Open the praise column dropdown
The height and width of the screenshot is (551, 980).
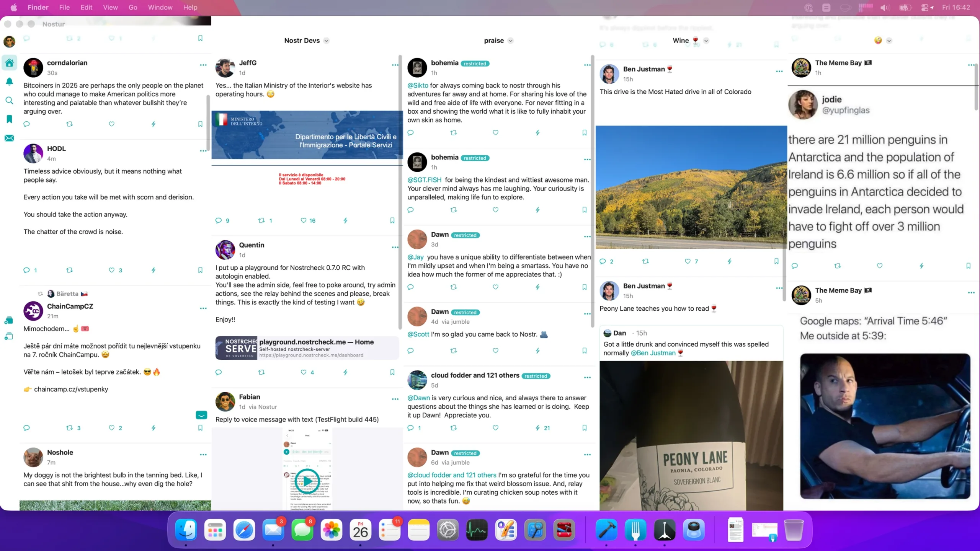click(x=510, y=41)
